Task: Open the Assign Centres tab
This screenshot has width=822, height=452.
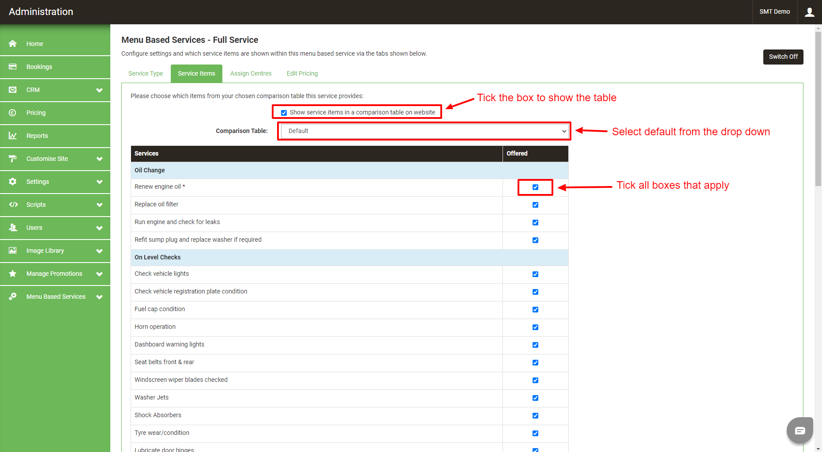Action: [250, 73]
